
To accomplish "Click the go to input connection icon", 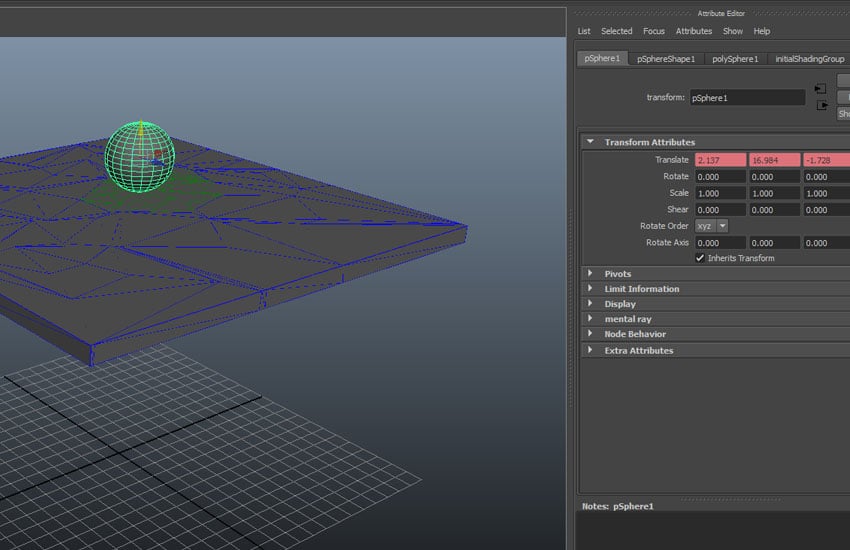I will pyautogui.click(x=820, y=89).
